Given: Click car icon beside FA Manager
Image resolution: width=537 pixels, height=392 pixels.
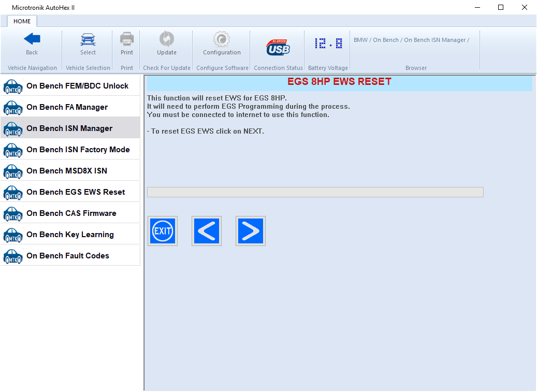Looking at the screenshot, I should (x=13, y=108).
